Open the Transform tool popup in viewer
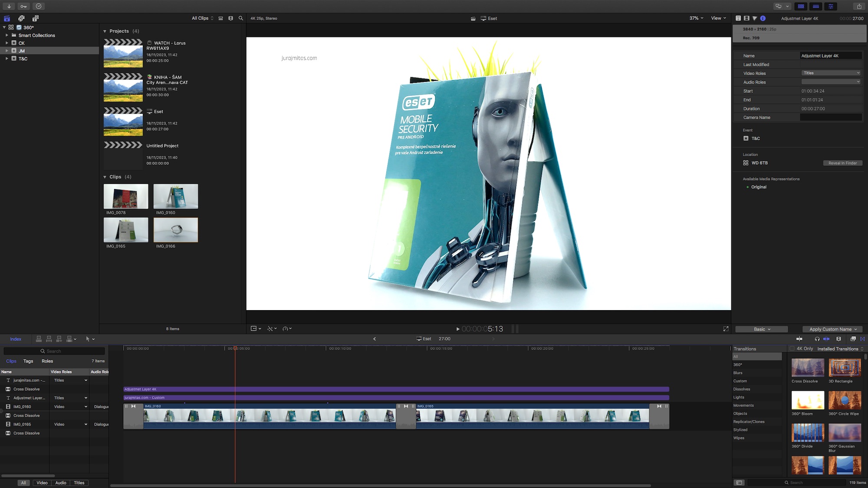Image resolution: width=868 pixels, height=488 pixels. [256, 329]
